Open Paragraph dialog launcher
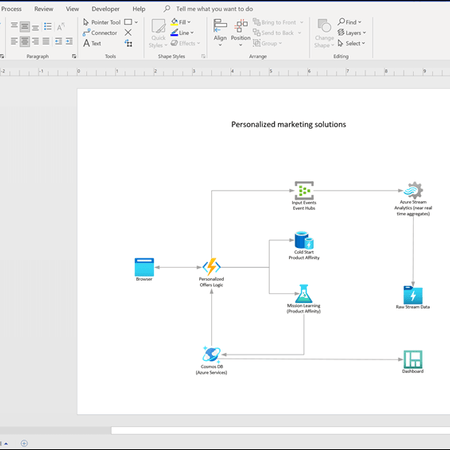 tap(74, 56)
